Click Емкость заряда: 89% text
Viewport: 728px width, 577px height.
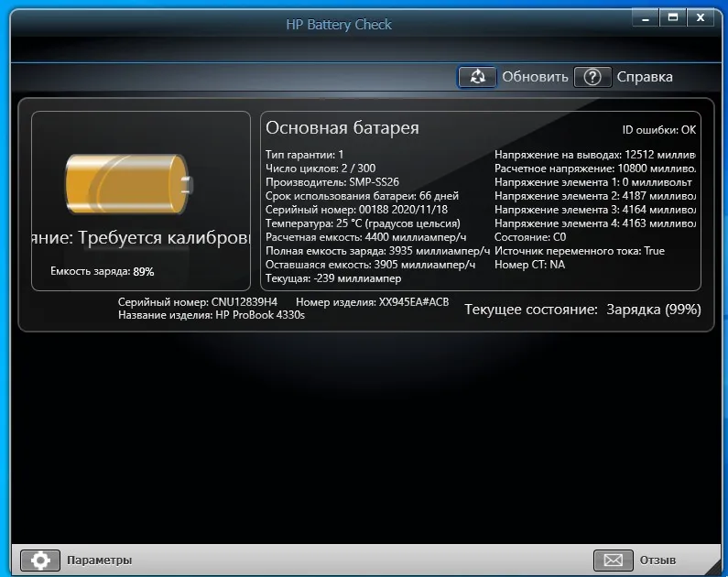point(103,272)
